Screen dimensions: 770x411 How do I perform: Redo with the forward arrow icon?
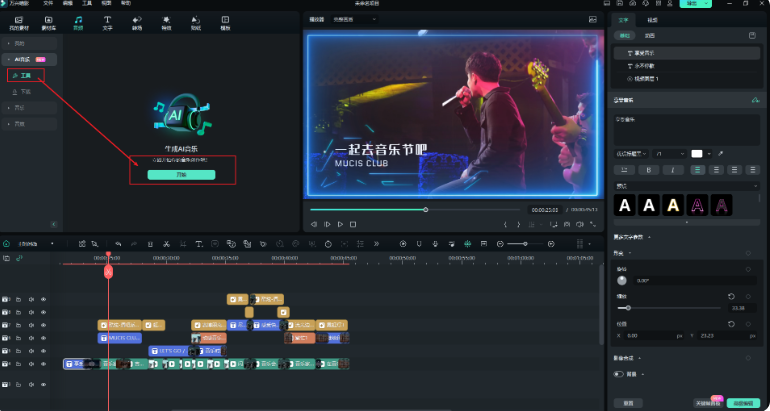[x=134, y=244]
